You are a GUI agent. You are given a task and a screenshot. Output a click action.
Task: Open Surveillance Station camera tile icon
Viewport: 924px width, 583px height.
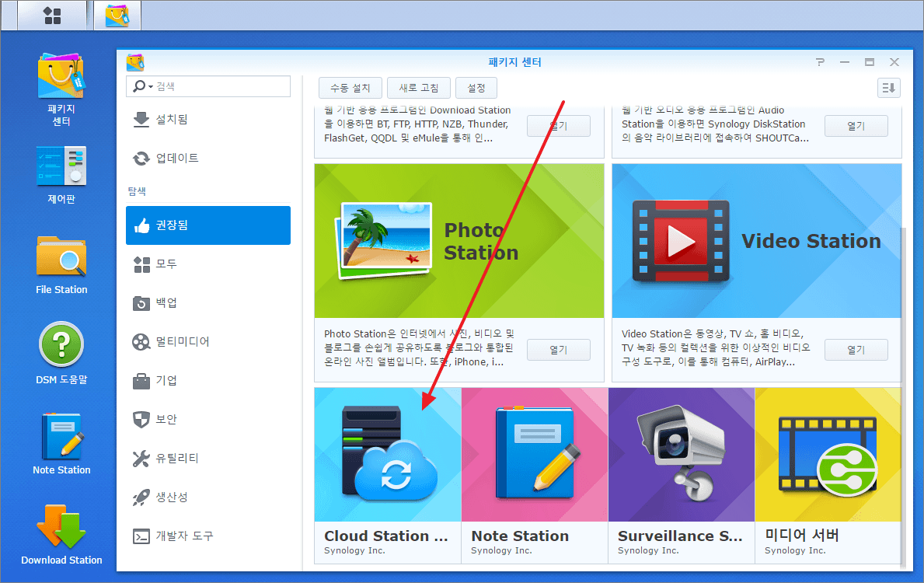coord(682,455)
